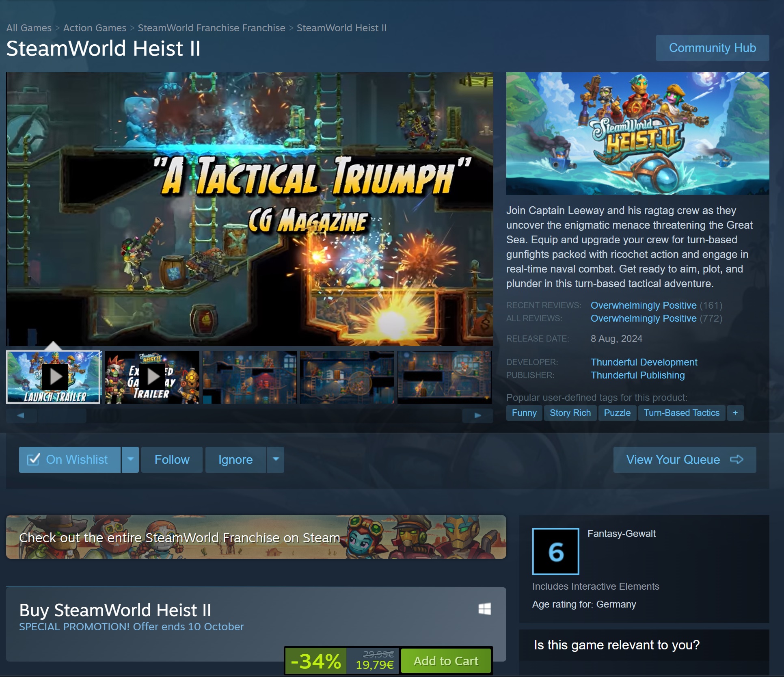Click the Windows platform icon
Screen dimensions: 784x677
[484, 609]
